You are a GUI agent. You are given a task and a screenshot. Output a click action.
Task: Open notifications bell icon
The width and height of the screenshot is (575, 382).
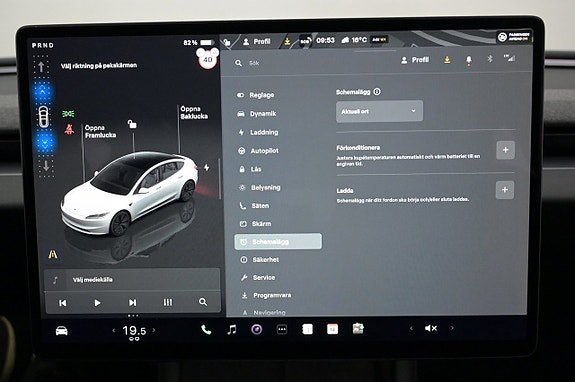pyautogui.click(x=469, y=60)
